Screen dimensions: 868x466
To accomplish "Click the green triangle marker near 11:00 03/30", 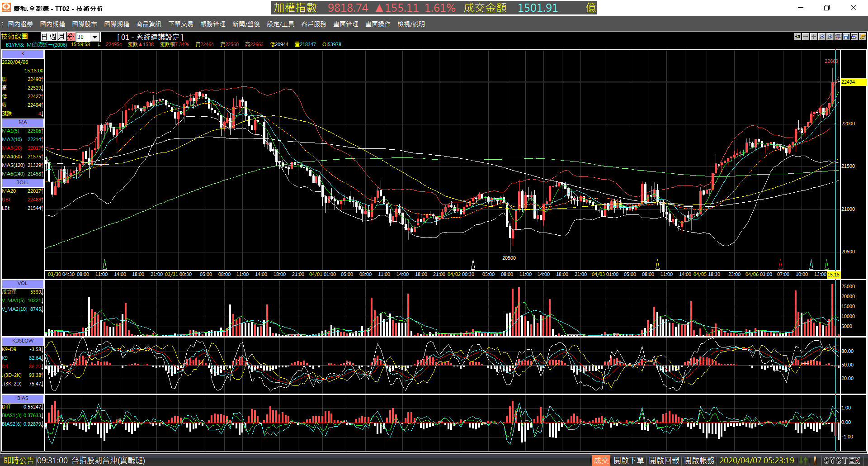I will click(105, 264).
